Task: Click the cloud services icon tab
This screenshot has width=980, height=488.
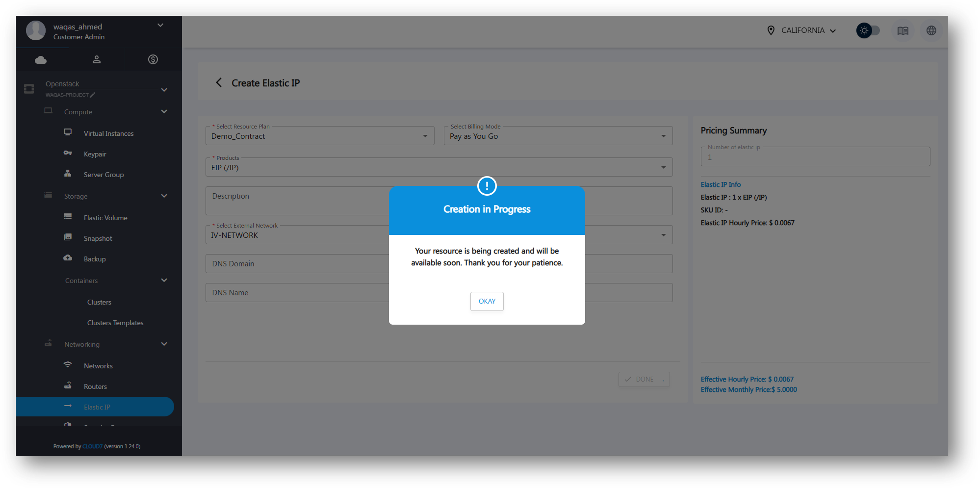Action: pos(41,60)
